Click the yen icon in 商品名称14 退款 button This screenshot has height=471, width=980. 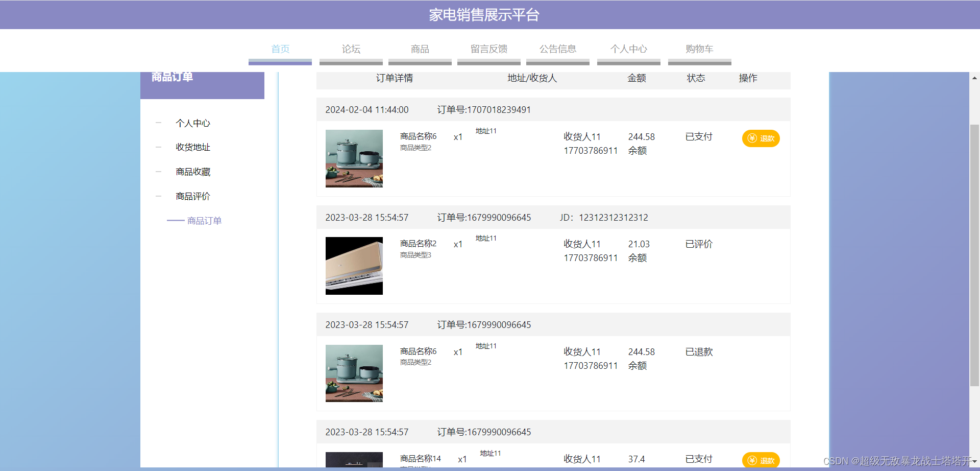click(x=752, y=460)
